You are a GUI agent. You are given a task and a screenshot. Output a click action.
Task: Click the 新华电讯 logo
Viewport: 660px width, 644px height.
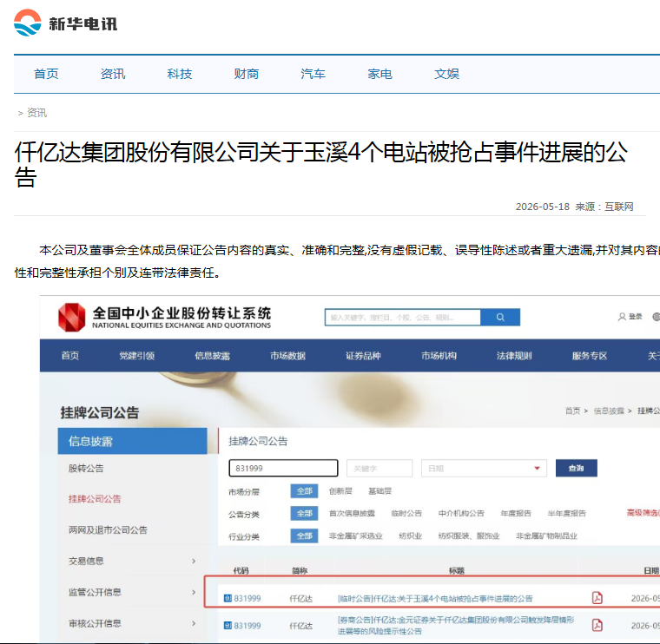(66, 23)
